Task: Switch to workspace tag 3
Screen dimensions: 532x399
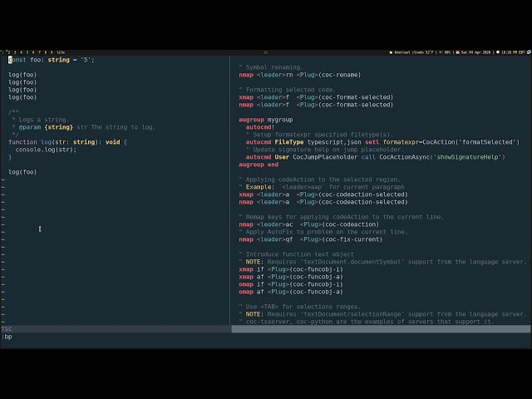Action: click(x=15, y=52)
